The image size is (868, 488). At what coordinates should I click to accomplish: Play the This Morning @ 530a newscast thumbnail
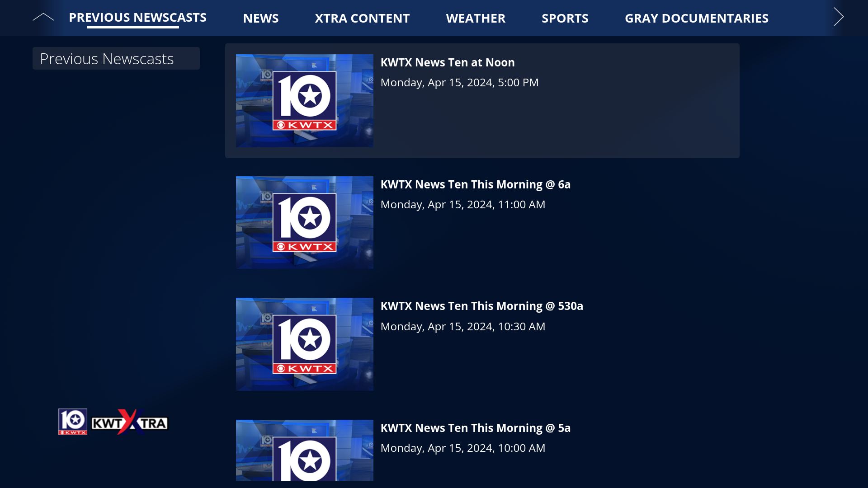click(x=304, y=344)
